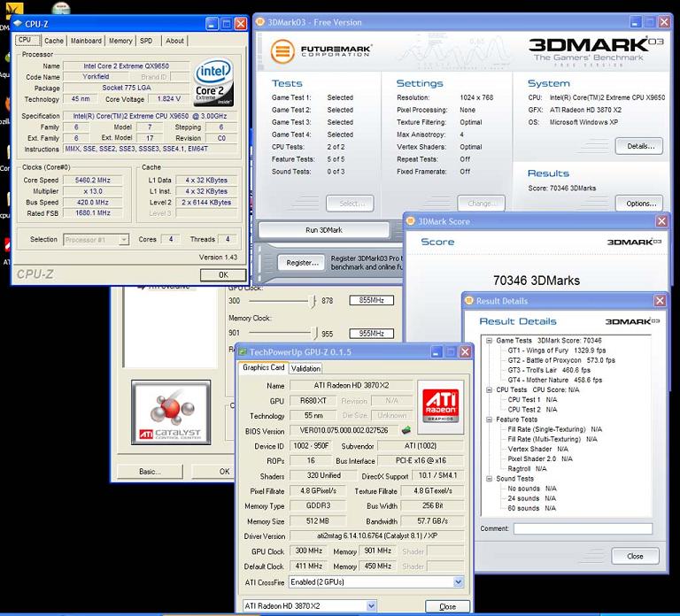Select the Graphics Card tab in GPU-Z
This screenshot has width=680, height=616.
263,367
